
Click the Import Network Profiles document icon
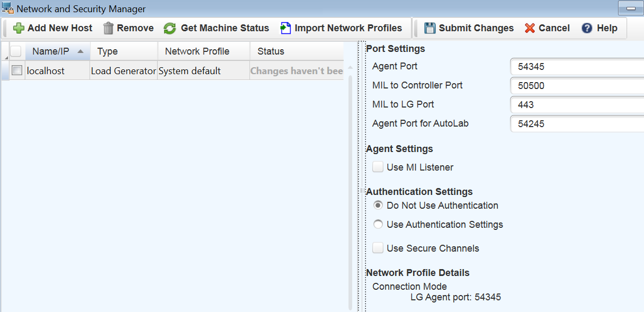pos(286,28)
